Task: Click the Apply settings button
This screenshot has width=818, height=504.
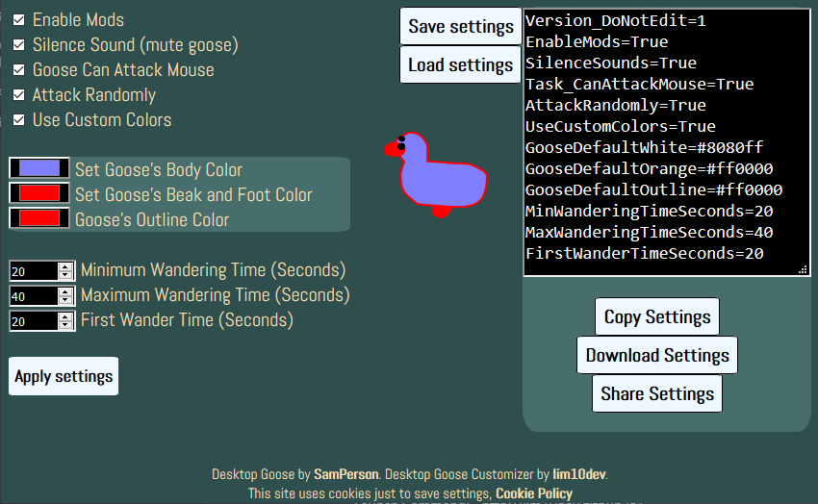Action: point(64,376)
